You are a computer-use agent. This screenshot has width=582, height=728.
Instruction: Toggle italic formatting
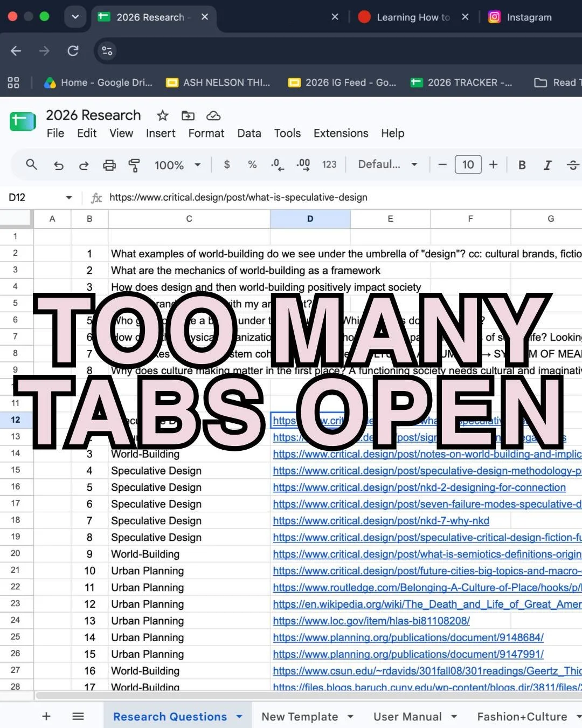[x=548, y=165]
